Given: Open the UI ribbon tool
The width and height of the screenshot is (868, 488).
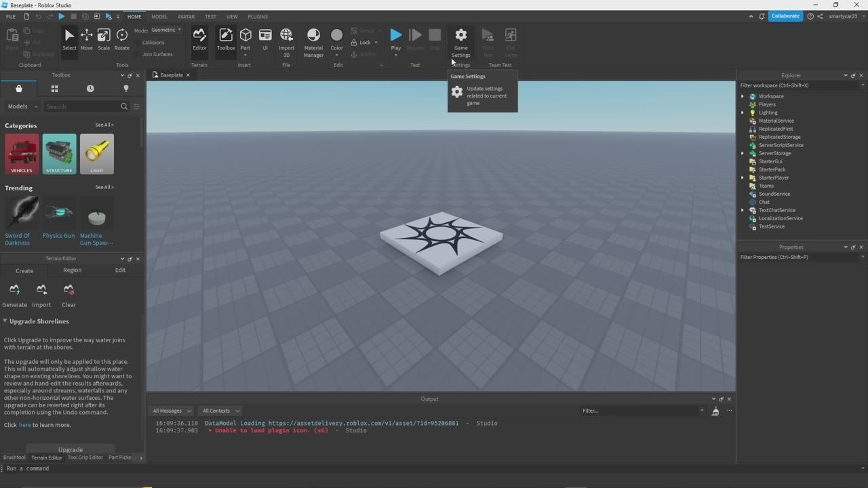Looking at the screenshot, I should pyautogui.click(x=265, y=40).
